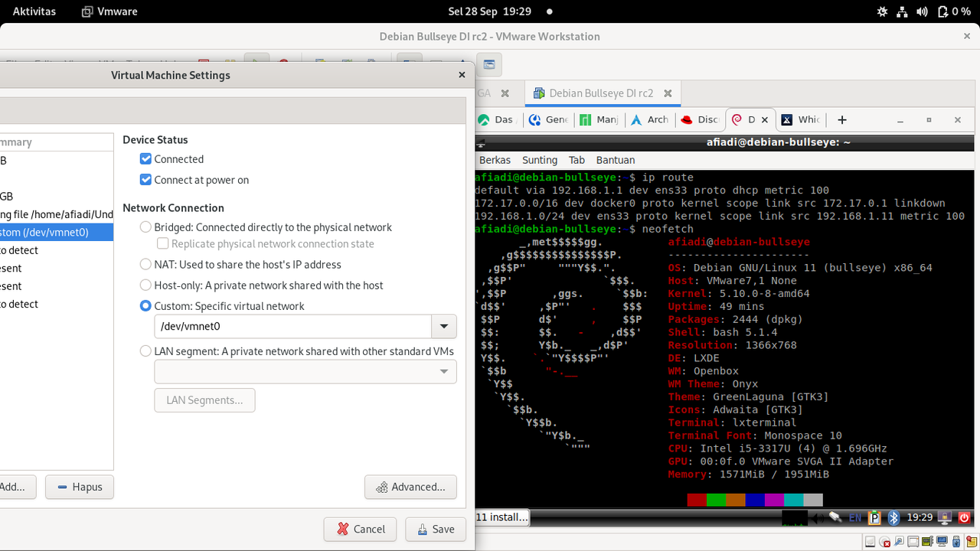The image size is (980, 551).
Task: Close the active Debian browser tab
Action: tap(764, 119)
